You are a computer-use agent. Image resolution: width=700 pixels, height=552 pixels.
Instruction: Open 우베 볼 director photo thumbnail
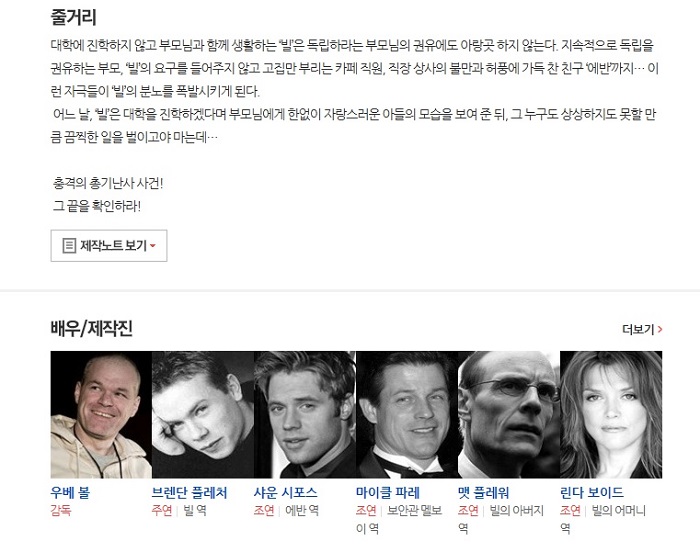(x=101, y=414)
